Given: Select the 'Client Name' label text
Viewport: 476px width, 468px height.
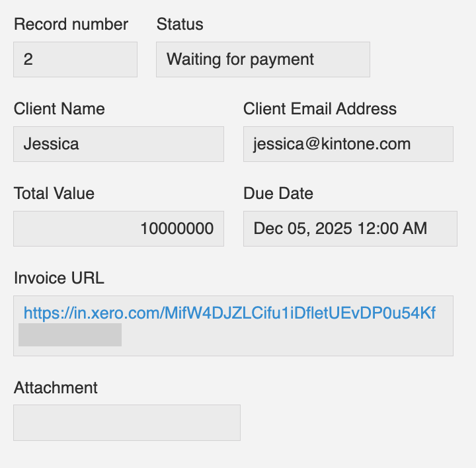Looking at the screenshot, I should pyautogui.click(x=59, y=109).
